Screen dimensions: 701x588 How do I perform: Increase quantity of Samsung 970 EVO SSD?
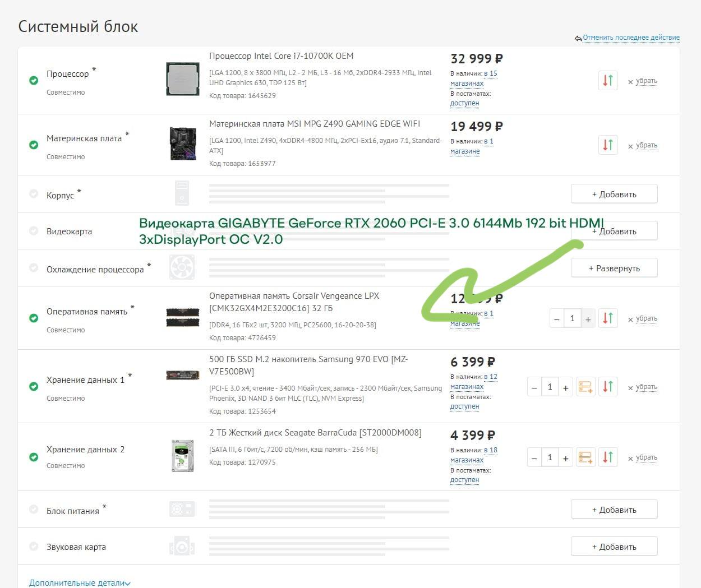[566, 387]
